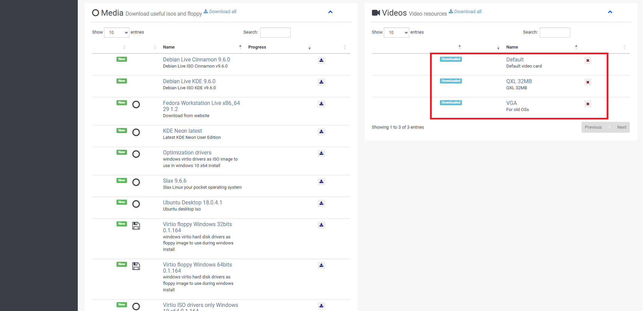Download Ubuntu Desktop 18.0.4.1 ISO

click(x=321, y=203)
